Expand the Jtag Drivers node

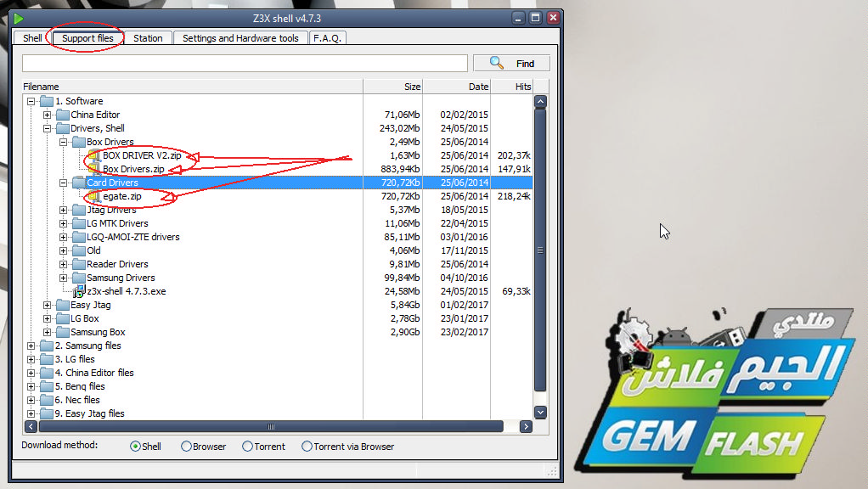point(63,211)
